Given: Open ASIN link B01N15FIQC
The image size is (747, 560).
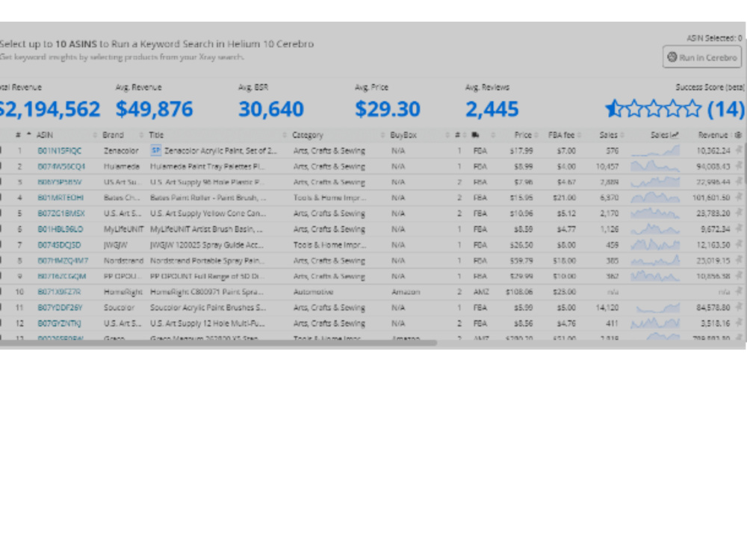Looking at the screenshot, I should 60,151.
